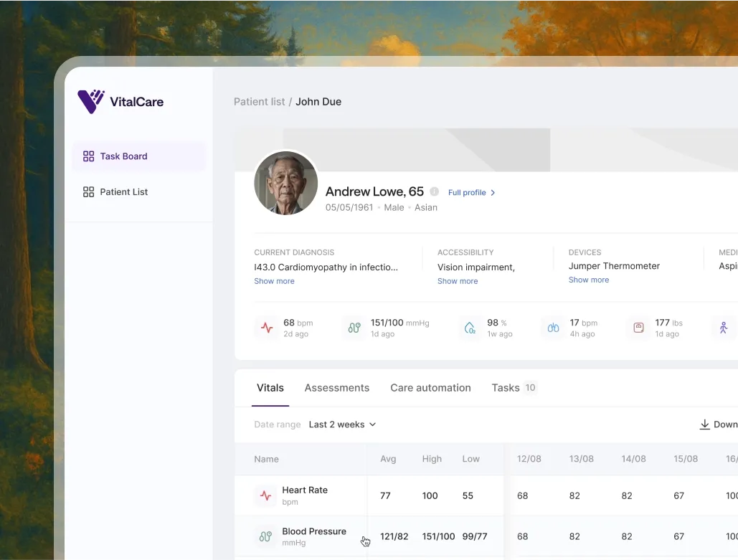Image resolution: width=738 pixels, height=560 pixels.
Task: Click the Blood Pressure row label
Action: 314,531
